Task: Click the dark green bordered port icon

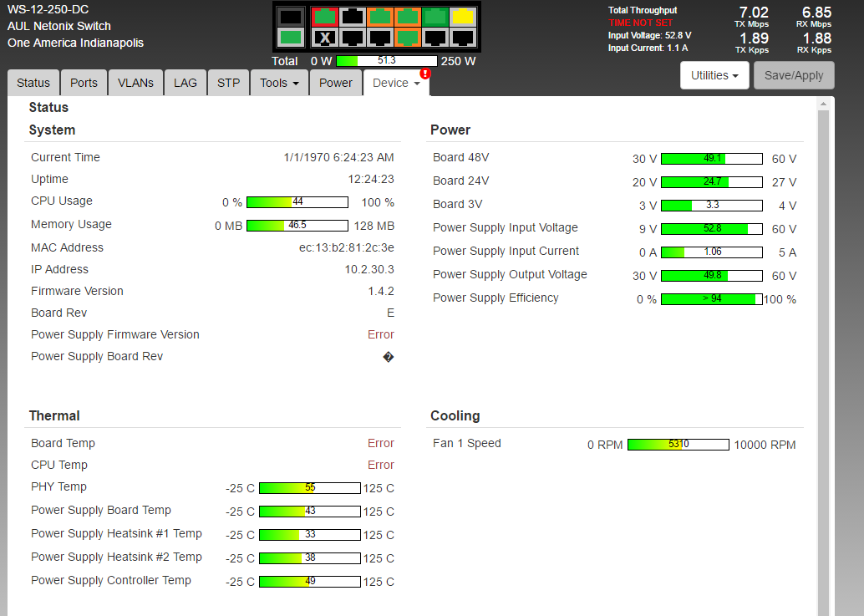Action: point(435,17)
